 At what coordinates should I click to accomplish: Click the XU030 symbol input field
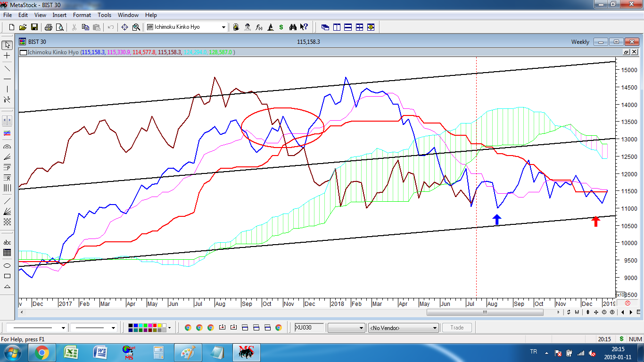tap(309, 328)
